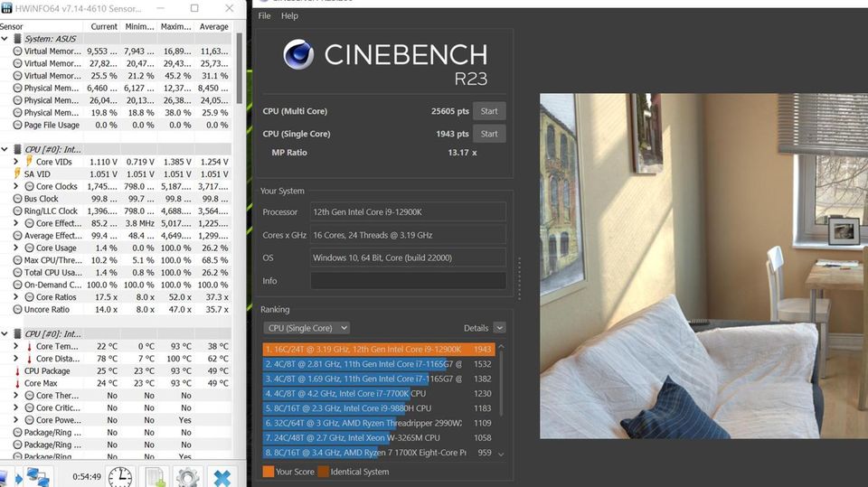Open the Details dropdown arrow in Ranking
This screenshot has width=868, height=487.
tap(499, 328)
